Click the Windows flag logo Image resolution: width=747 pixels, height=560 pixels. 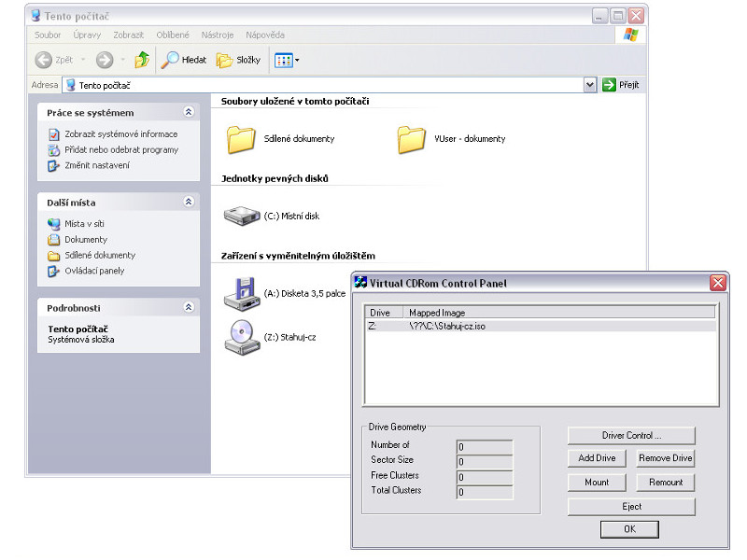click(x=631, y=35)
